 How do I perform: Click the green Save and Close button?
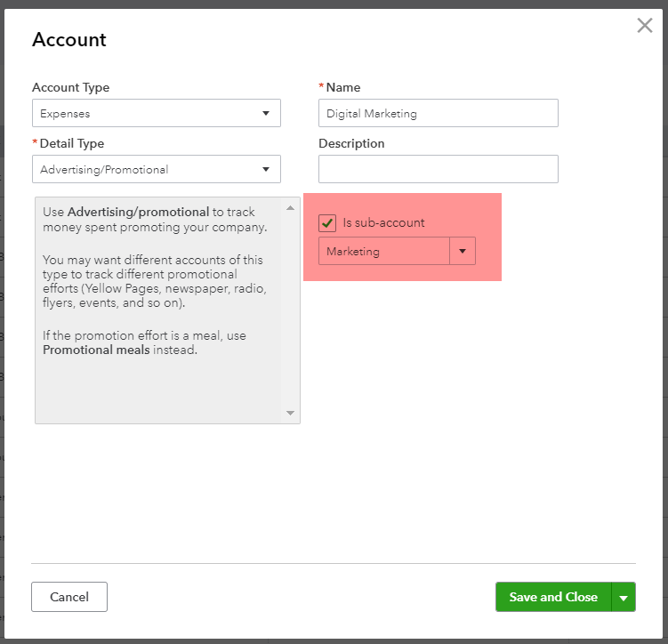click(x=552, y=598)
